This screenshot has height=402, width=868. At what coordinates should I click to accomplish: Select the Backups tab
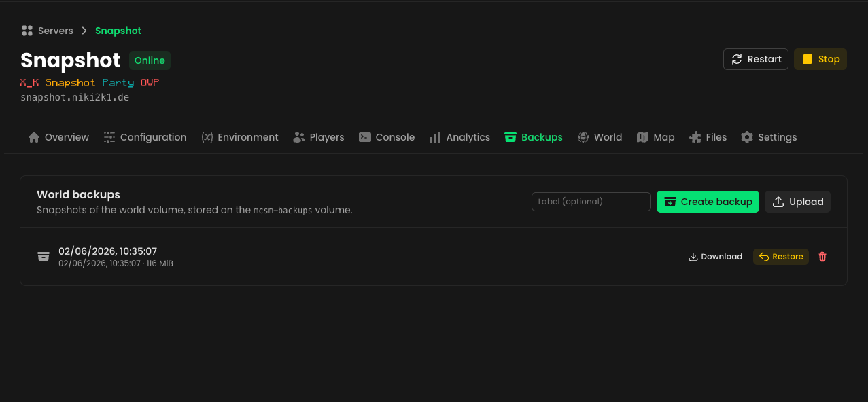pos(534,137)
